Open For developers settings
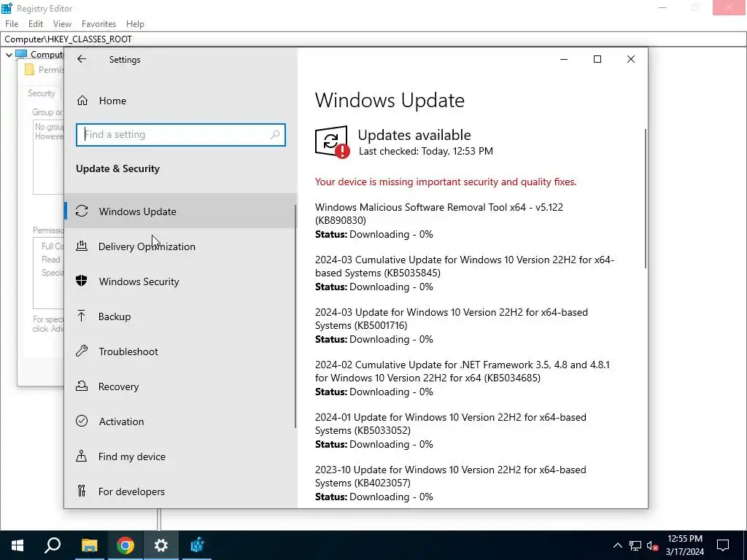This screenshot has width=747, height=560. (180, 491)
